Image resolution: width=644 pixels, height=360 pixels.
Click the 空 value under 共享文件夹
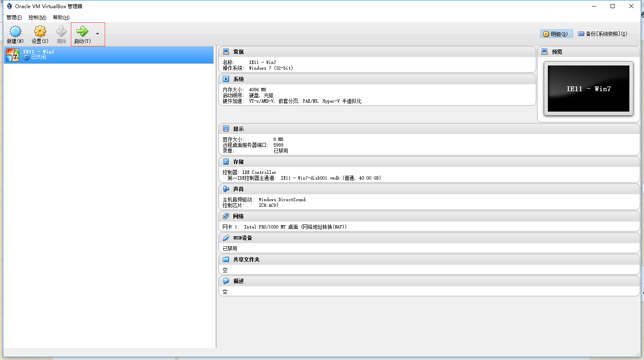[x=225, y=270]
